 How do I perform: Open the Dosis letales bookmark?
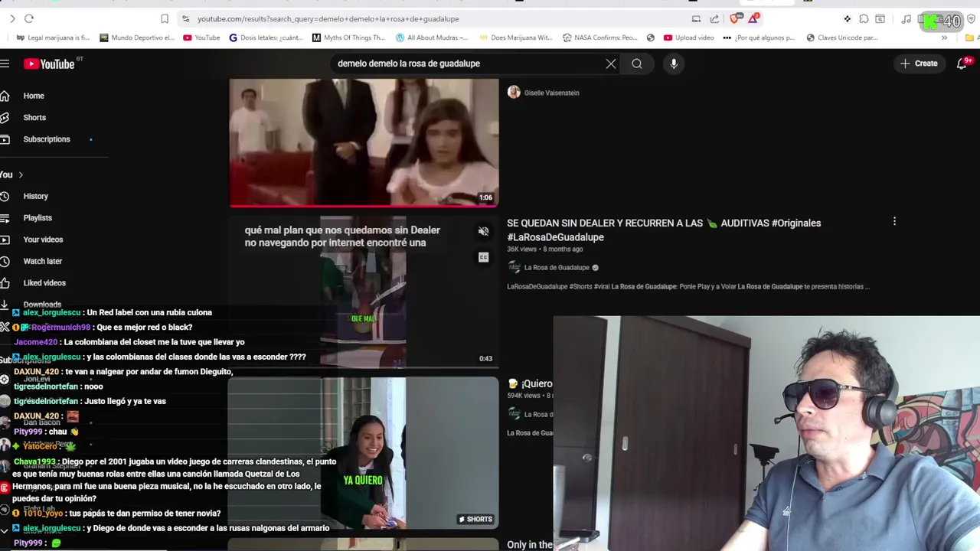tap(266, 37)
